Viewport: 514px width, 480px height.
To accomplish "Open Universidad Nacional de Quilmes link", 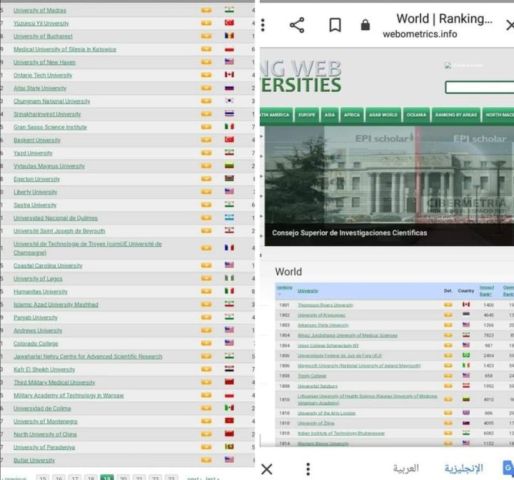I will 55,218.
